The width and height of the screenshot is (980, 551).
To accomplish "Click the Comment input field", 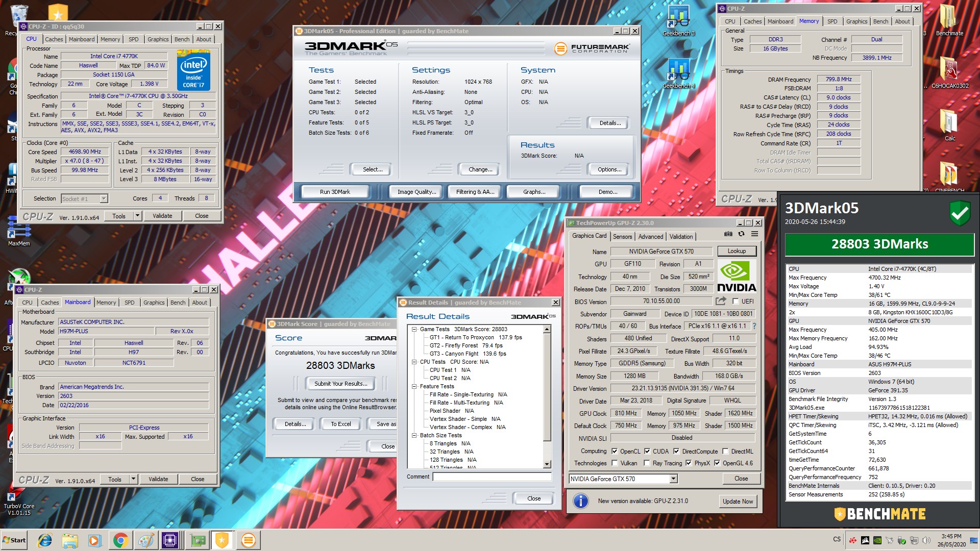I will coord(492,477).
